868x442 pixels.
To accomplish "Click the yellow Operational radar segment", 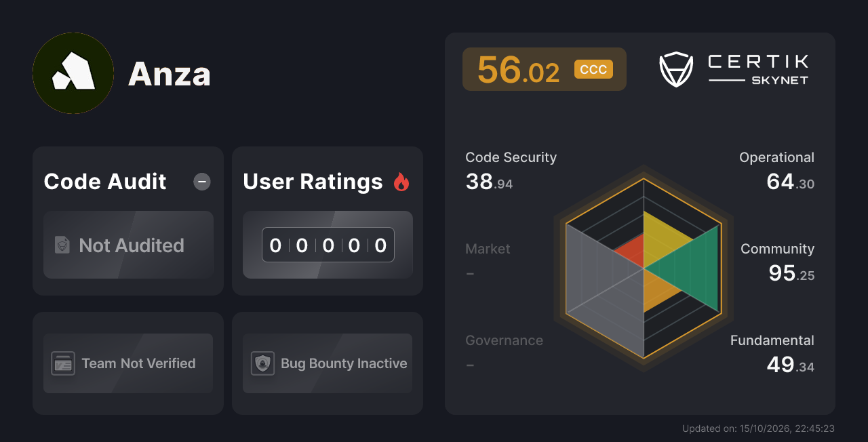I will [661, 241].
